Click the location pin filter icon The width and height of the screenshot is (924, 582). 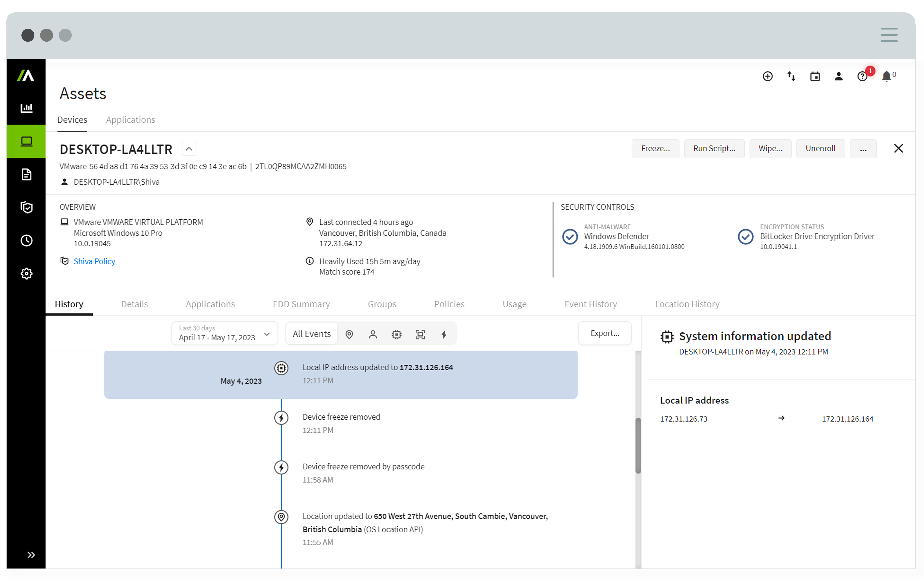coord(350,334)
